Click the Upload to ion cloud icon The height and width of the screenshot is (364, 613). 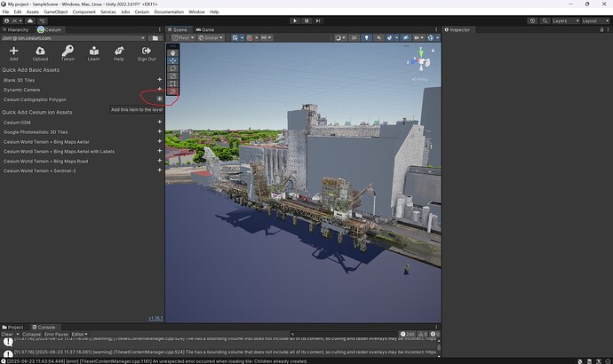[40, 53]
